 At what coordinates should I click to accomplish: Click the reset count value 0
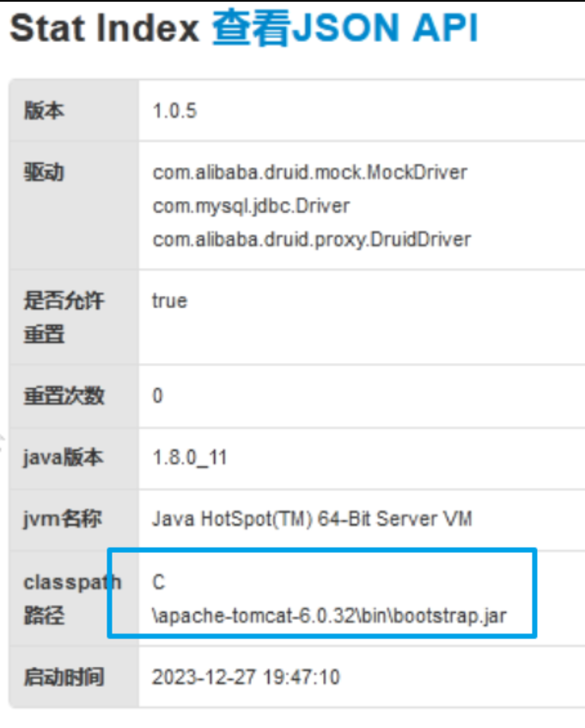pyautogui.click(x=157, y=396)
